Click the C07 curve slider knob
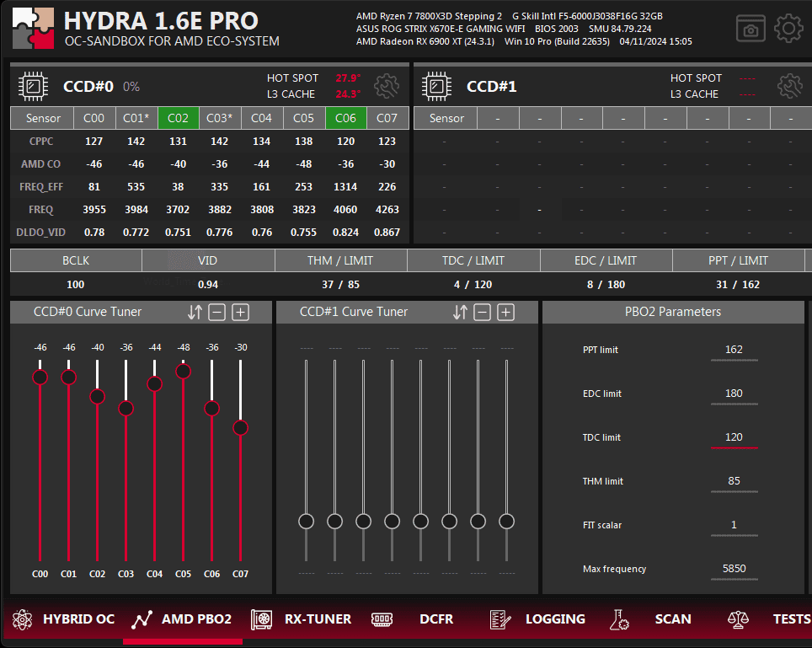 [x=240, y=428]
